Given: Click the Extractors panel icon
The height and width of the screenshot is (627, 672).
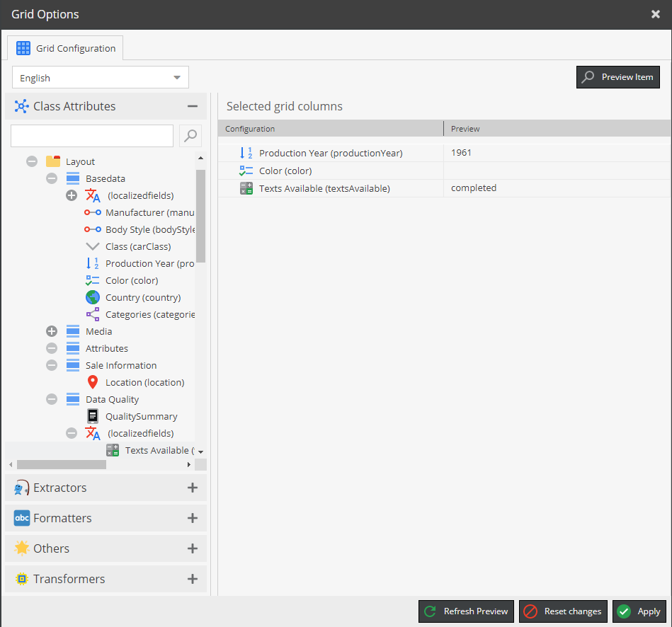Looking at the screenshot, I should (x=21, y=488).
